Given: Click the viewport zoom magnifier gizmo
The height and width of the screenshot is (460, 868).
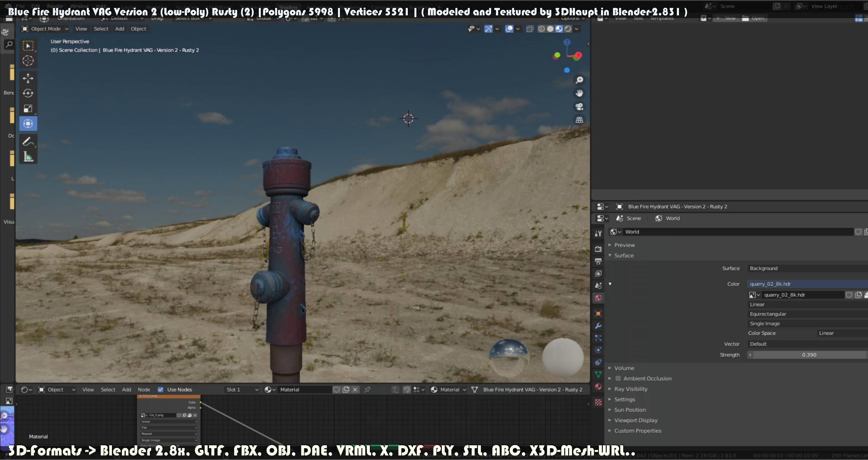Looking at the screenshot, I should [579, 80].
